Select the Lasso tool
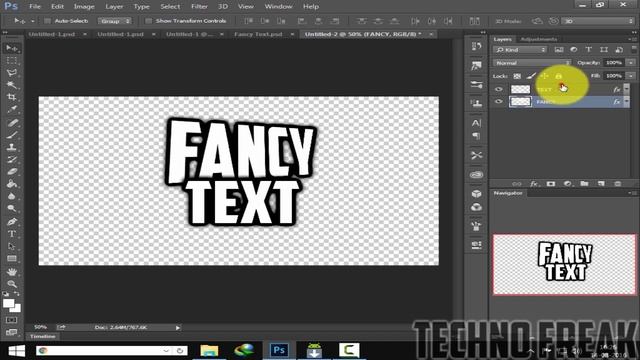 (12, 73)
